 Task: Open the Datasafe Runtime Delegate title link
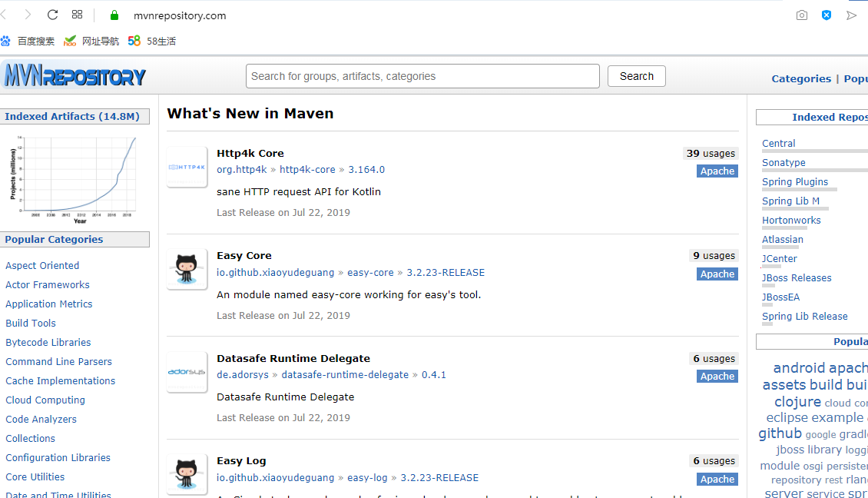tap(293, 358)
